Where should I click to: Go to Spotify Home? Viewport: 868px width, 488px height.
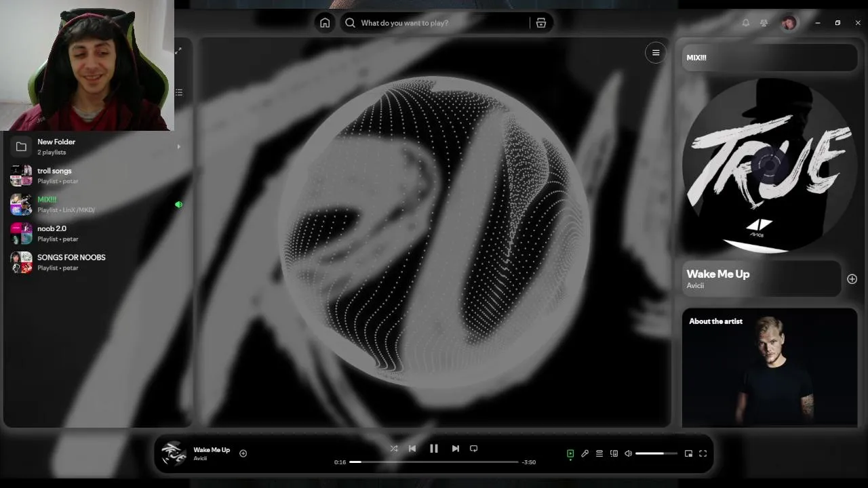[325, 23]
